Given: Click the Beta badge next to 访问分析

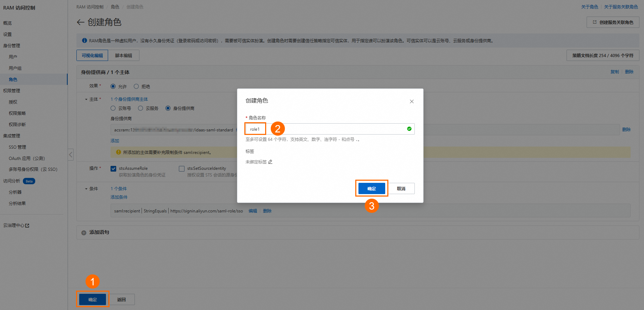Looking at the screenshot, I should click(x=29, y=181).
